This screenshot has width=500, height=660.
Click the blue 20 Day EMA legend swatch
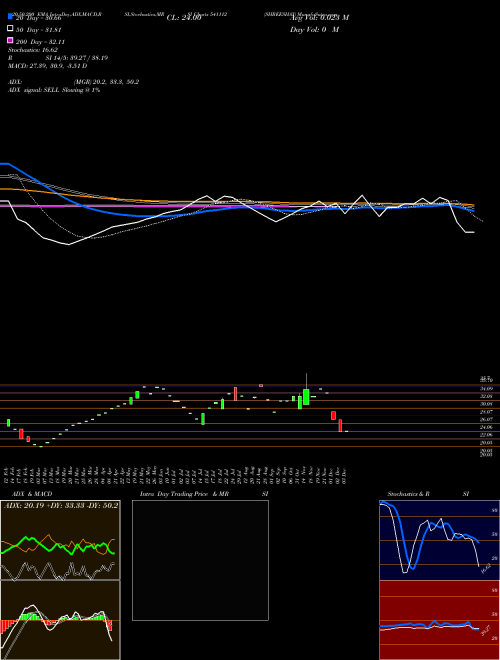[x=10, y=16]
